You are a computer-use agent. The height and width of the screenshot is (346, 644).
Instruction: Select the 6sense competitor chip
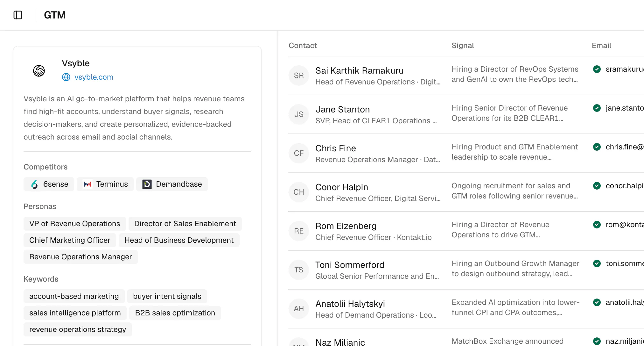[x=49, y=184]
